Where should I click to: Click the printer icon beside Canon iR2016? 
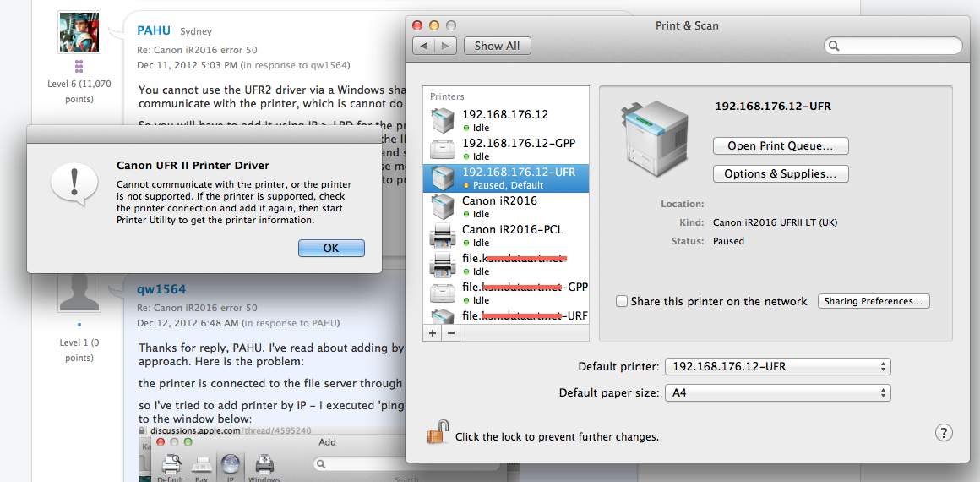443,206
